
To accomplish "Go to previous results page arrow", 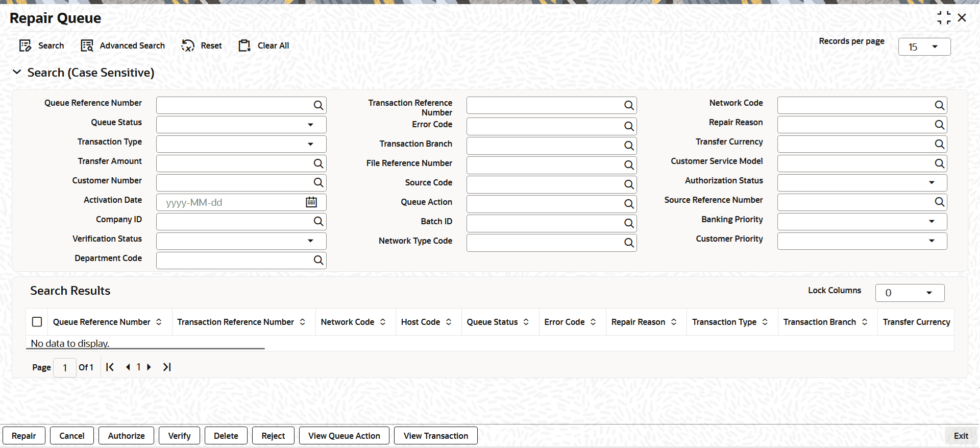I will click(128, 367).
